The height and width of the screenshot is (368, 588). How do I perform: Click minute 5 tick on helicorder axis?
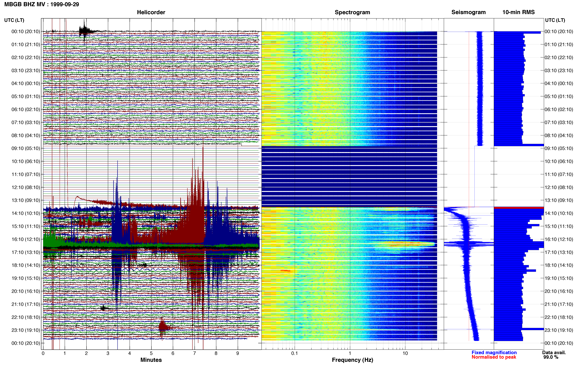click(151, 353)
